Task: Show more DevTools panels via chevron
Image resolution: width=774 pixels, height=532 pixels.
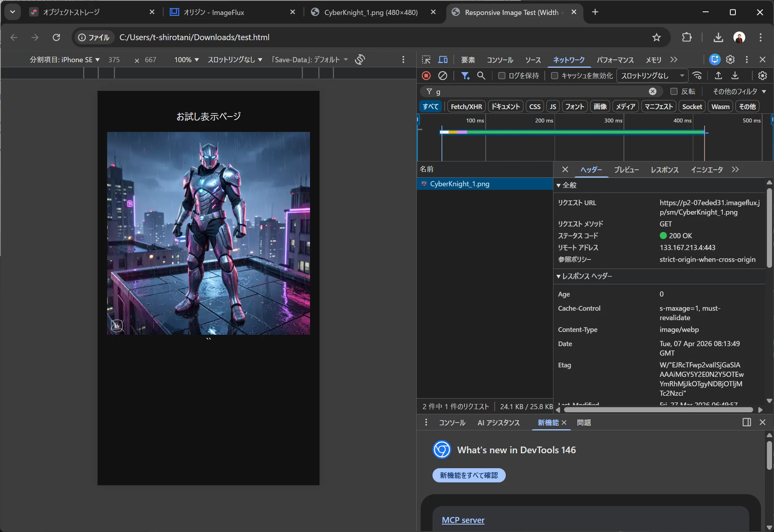Action: tap(674, 59)
